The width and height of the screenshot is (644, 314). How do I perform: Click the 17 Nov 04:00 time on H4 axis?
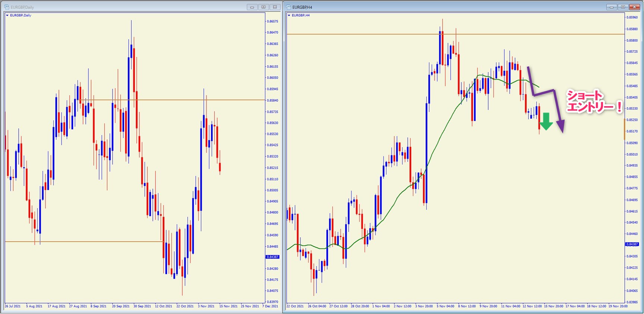pyautogui.click(x=575, y=306)
